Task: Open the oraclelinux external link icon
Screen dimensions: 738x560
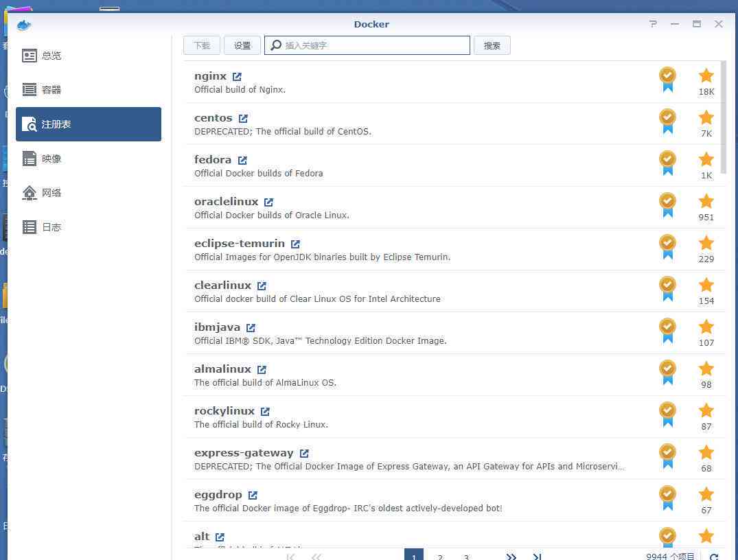Action: [268, 202]
